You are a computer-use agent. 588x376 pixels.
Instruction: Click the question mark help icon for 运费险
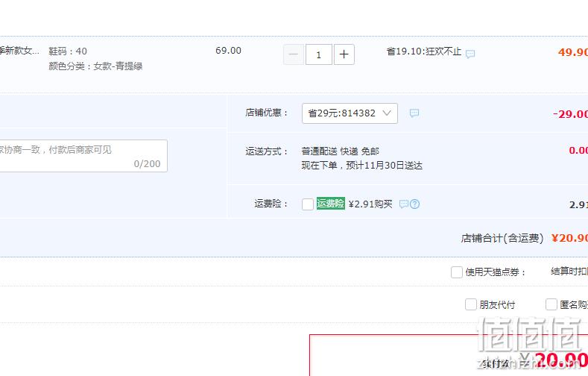pos(414,204)
